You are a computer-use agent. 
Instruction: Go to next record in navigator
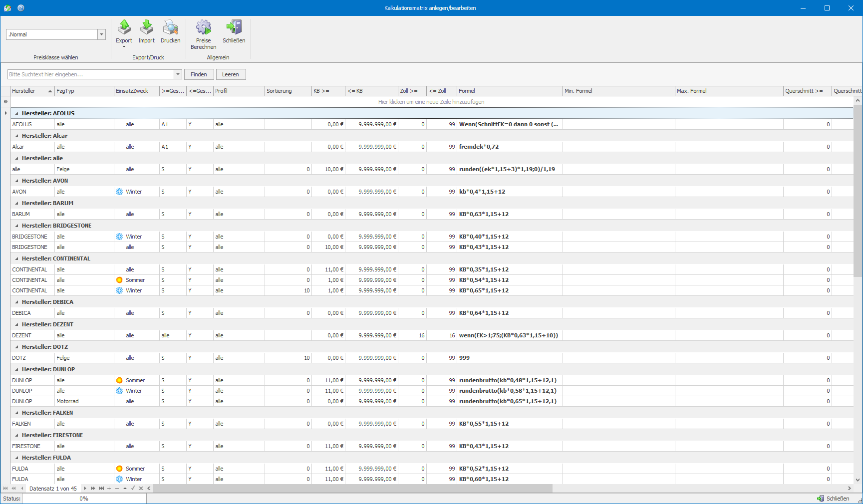(x=85, y=489)
